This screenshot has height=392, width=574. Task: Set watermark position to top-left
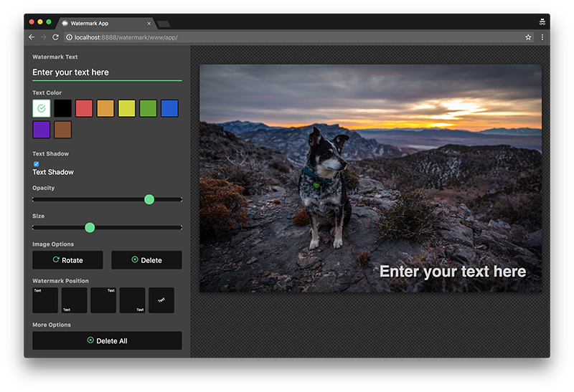45,300
